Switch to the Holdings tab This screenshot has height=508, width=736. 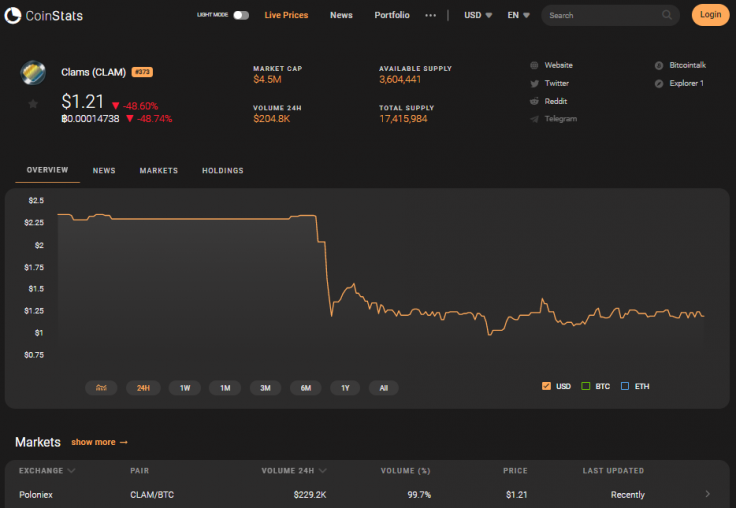click(222, 170)
